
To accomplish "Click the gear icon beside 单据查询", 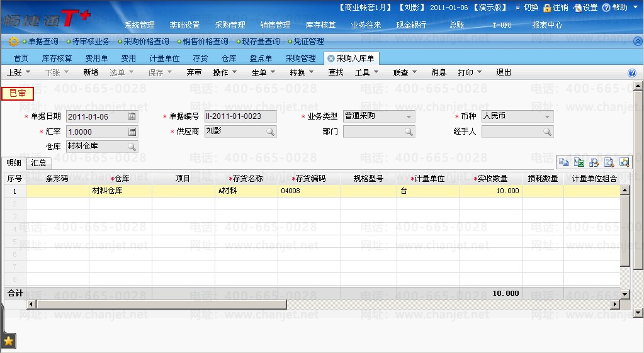I will pos(14,42).
